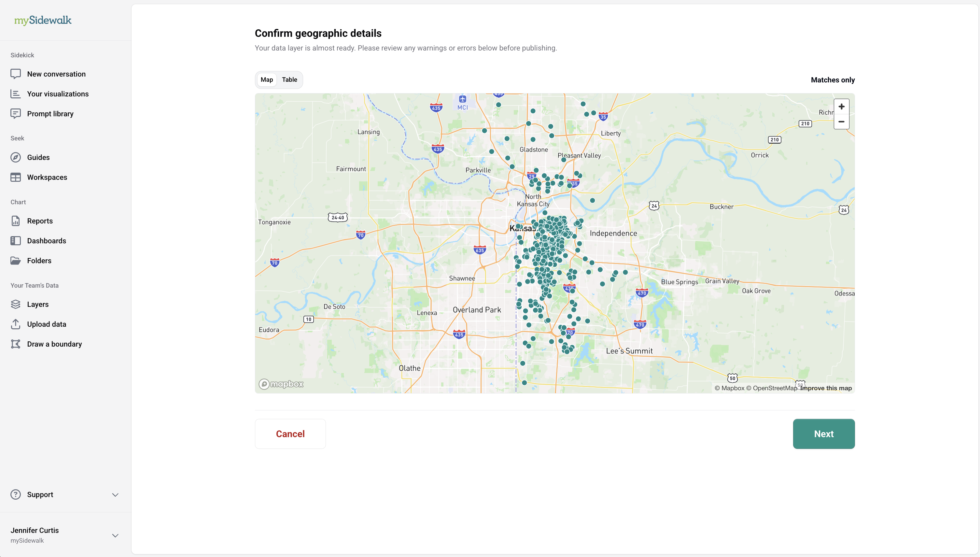
Task: Open the Reports document icon
Action: click(x=16, y=221)
